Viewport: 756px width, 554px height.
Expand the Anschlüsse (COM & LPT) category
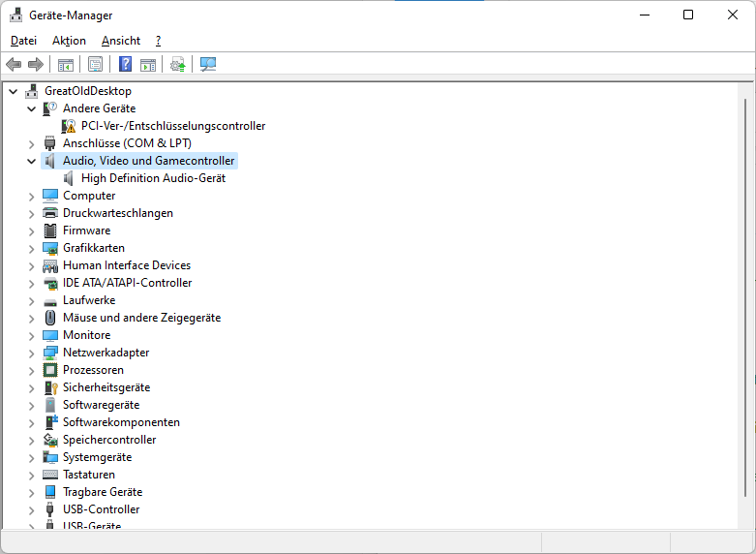coord(31,143)
